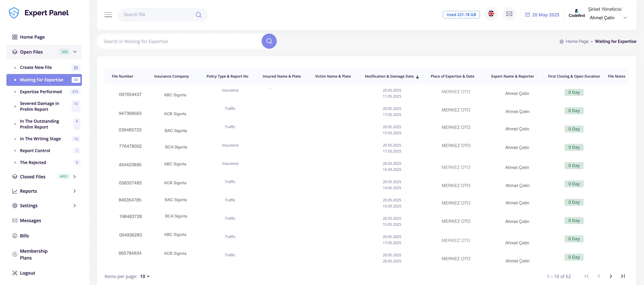Click the Policy Type & Report No header
644x285 pixels.
click(227, 76)
